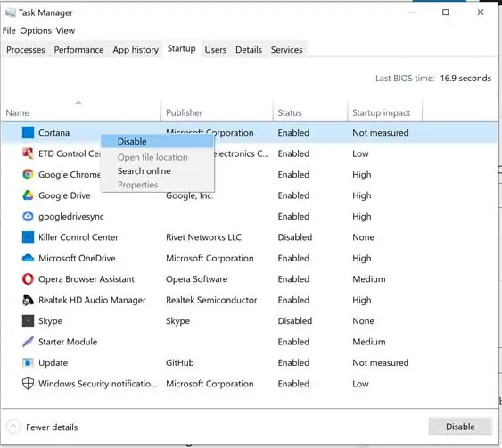Click the Update GitHub icon

28,362
